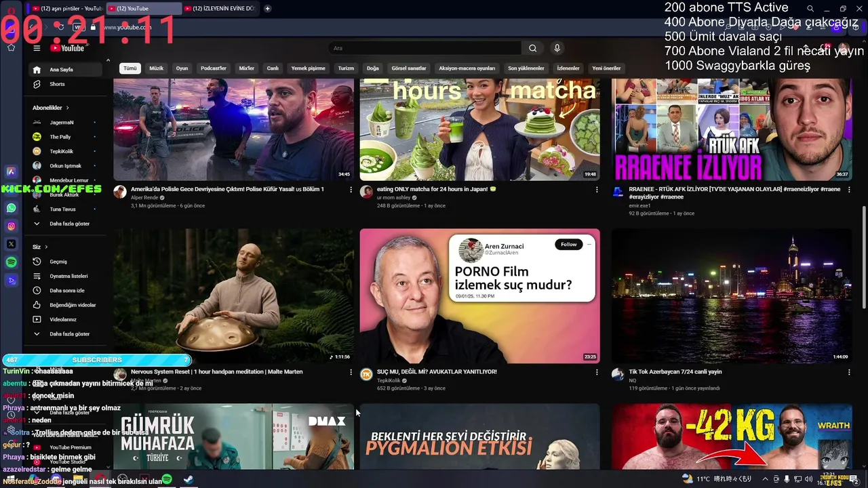The image size is (868, 488).
Task: Start voice search with the microphone icon
Action: coord(557,48)
